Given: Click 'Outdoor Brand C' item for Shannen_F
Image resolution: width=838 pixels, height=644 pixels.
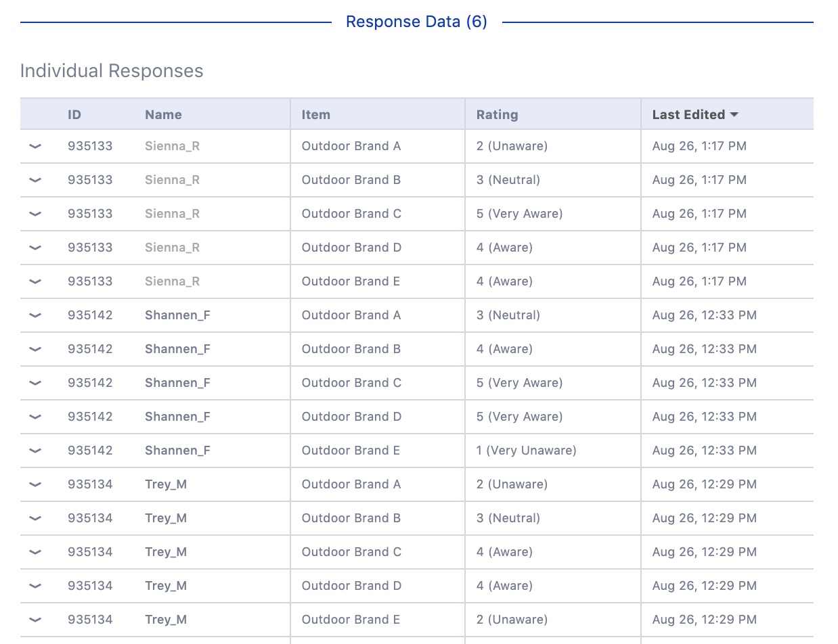Looking at the screenshot, I should [351, 383].
